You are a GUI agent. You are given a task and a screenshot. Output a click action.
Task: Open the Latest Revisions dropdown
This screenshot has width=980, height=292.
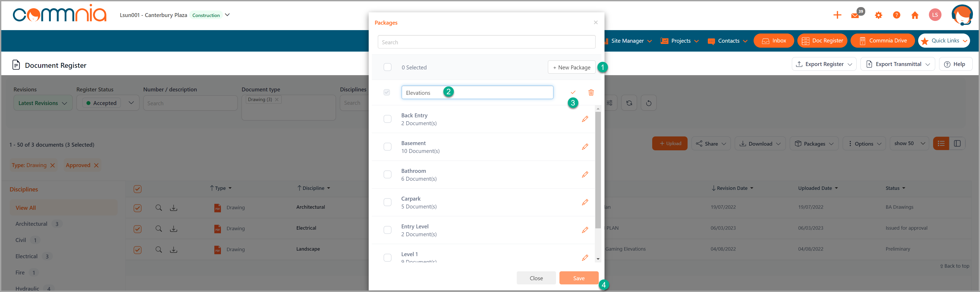coord(43,103)
